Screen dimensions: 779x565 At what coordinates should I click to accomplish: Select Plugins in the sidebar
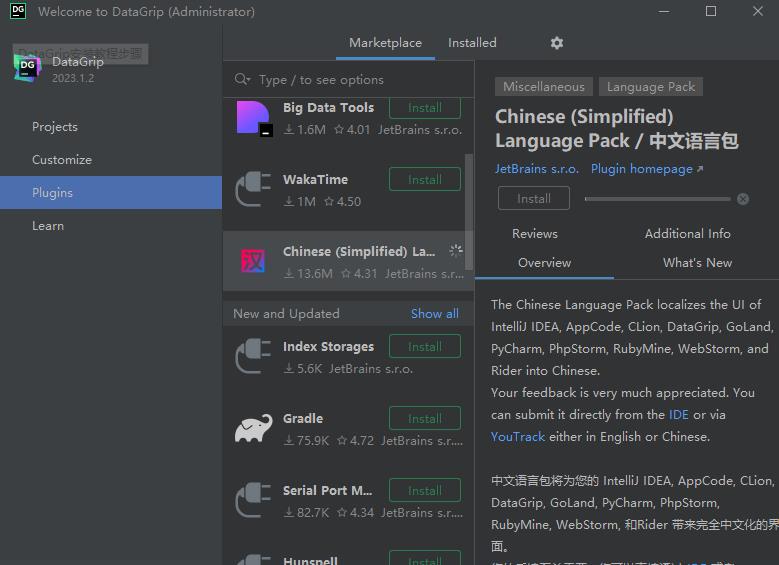pyautogui.click(x=111, y=192)
